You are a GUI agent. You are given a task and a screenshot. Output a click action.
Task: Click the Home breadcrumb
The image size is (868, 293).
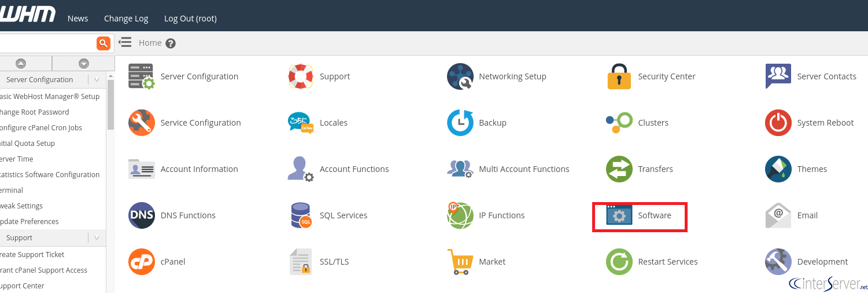[150, 43]
